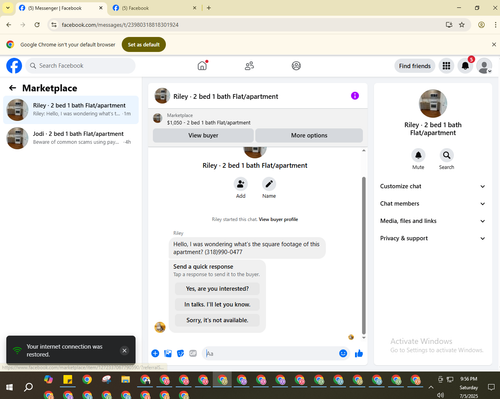
Task: Open notifications bell icon
Action: point(465,66)
